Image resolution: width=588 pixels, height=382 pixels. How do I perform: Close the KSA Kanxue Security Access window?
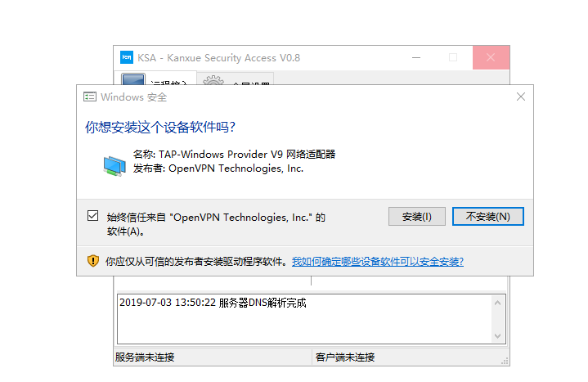pyautogui.click(x=491, y=57)
